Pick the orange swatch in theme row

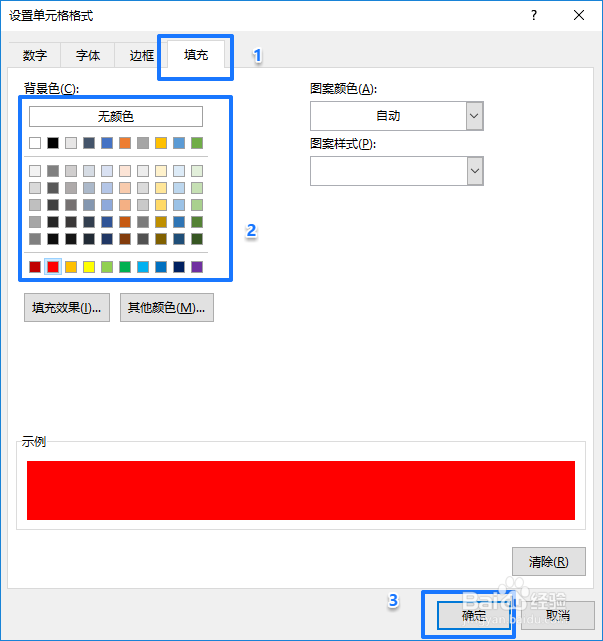click(125, 143)
